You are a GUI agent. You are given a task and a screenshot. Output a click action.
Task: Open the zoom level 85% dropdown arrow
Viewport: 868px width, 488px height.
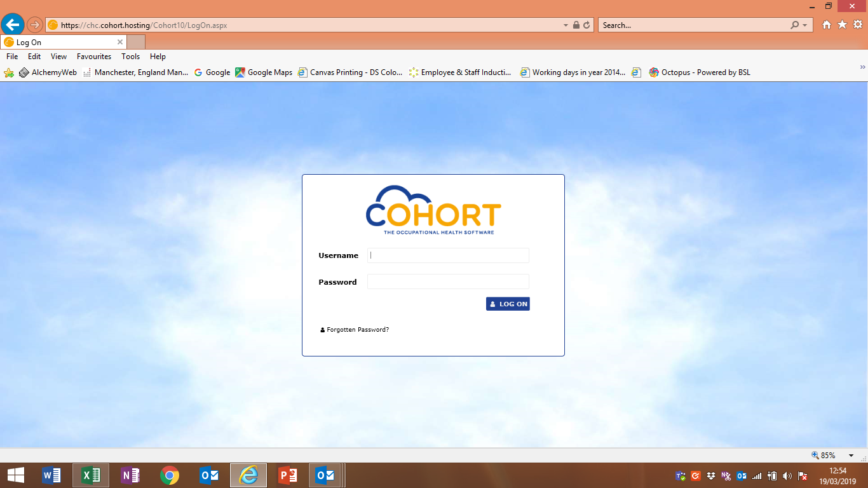[851, 456]
